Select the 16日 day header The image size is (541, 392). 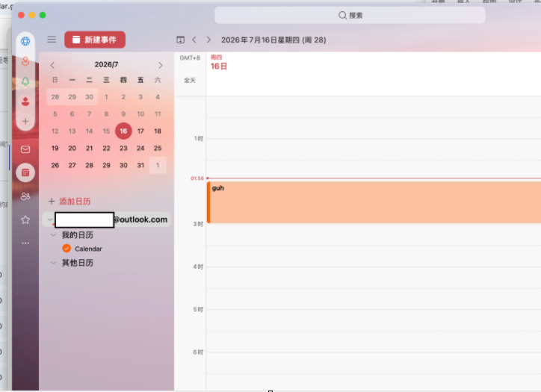pos(219,66)
